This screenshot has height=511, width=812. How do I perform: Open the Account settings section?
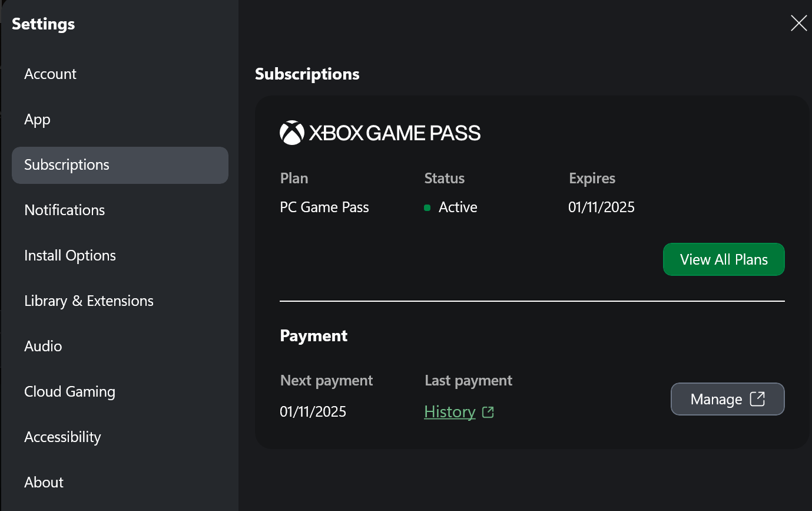pyautogui.click(x=51, y=74)
